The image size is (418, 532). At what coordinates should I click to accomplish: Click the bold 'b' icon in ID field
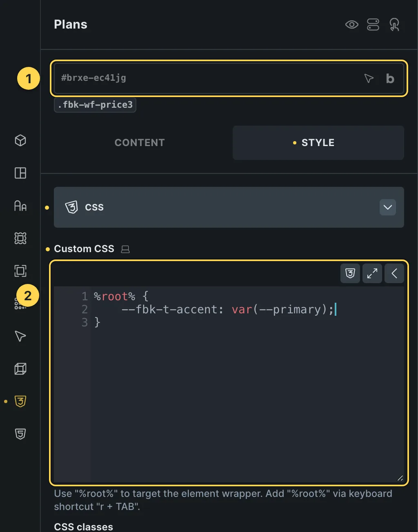click(x=390, y=78)
